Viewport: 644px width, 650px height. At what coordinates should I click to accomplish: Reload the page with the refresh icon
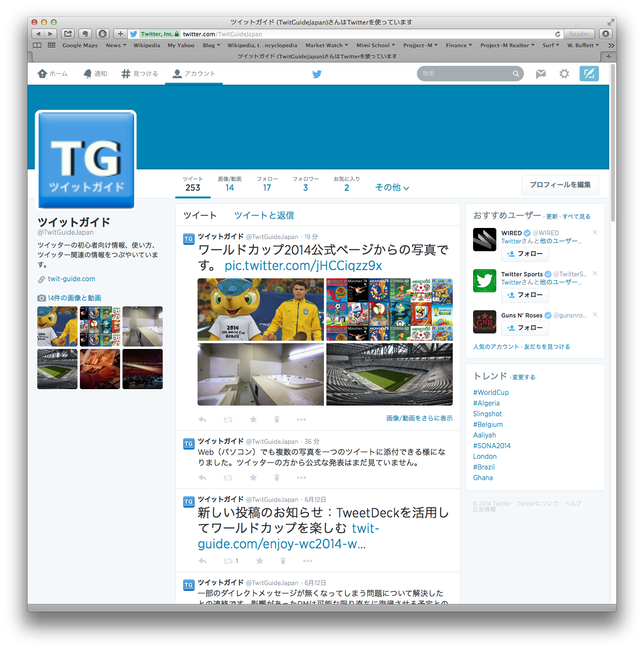[x=558, y=34]
